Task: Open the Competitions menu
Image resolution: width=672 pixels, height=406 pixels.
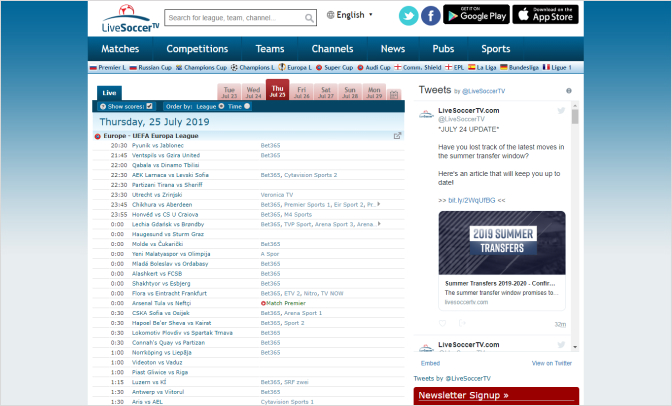Action: pyautogui.click(x=197, y=49)
